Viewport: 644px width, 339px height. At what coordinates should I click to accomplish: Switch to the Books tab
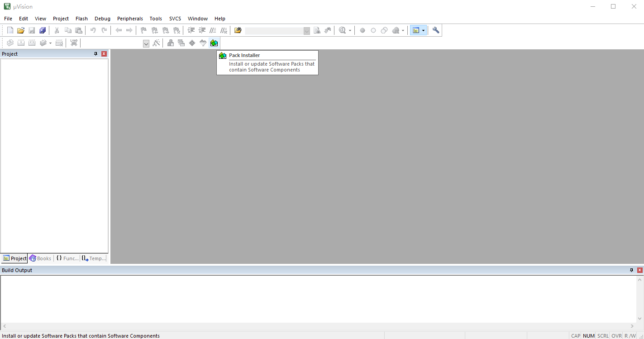pyautogui.click(x=40, y=258)
